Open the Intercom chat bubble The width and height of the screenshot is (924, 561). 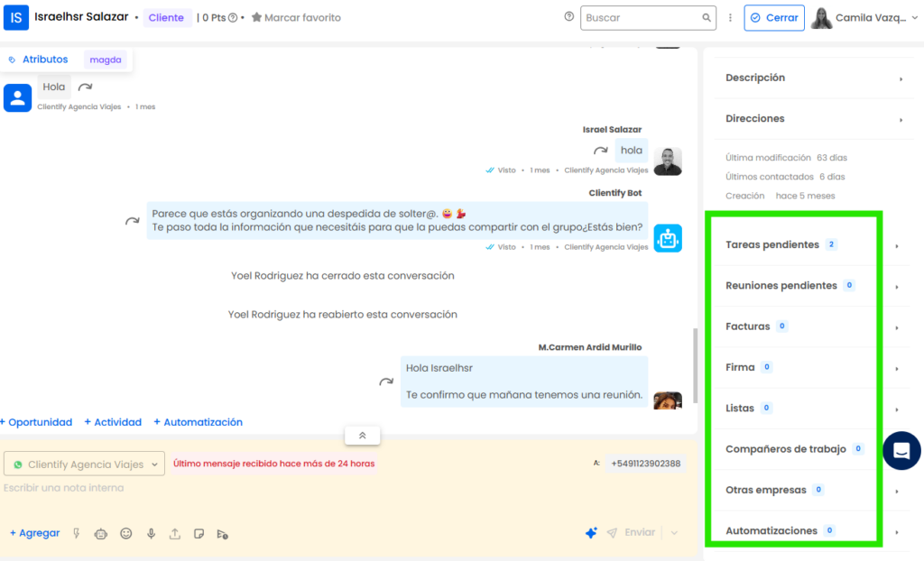pos(901,450)
